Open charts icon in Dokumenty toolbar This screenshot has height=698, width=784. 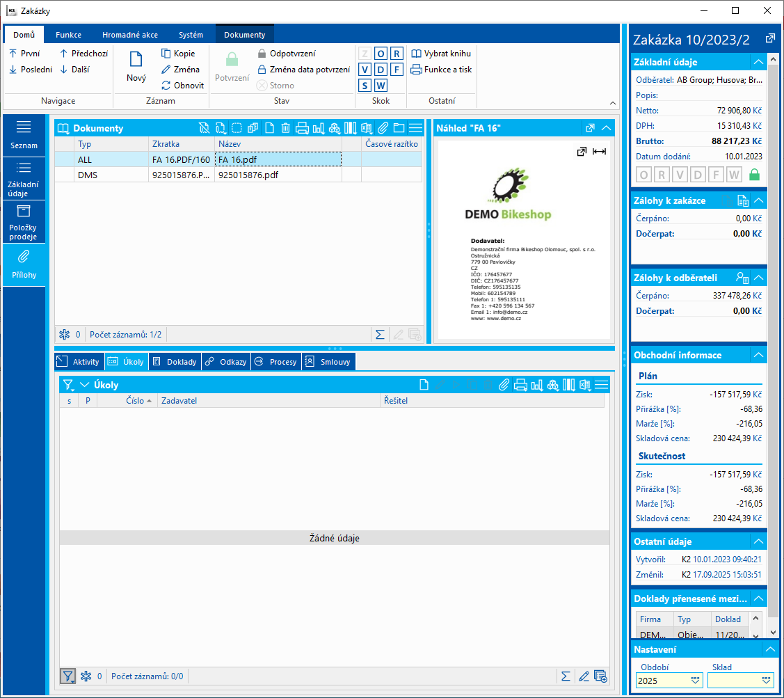[x=319, y=128]
